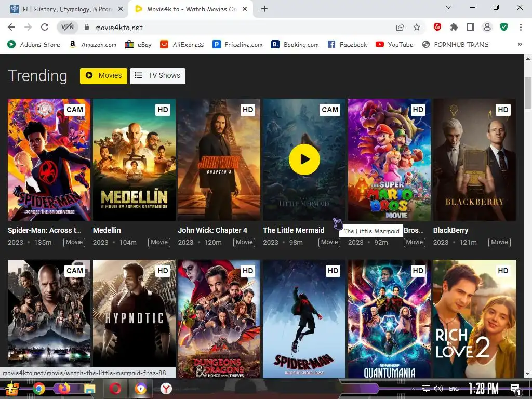Close the 'H | History, Etymology' tab
532x399 pixels.
(x=121, y=9)
